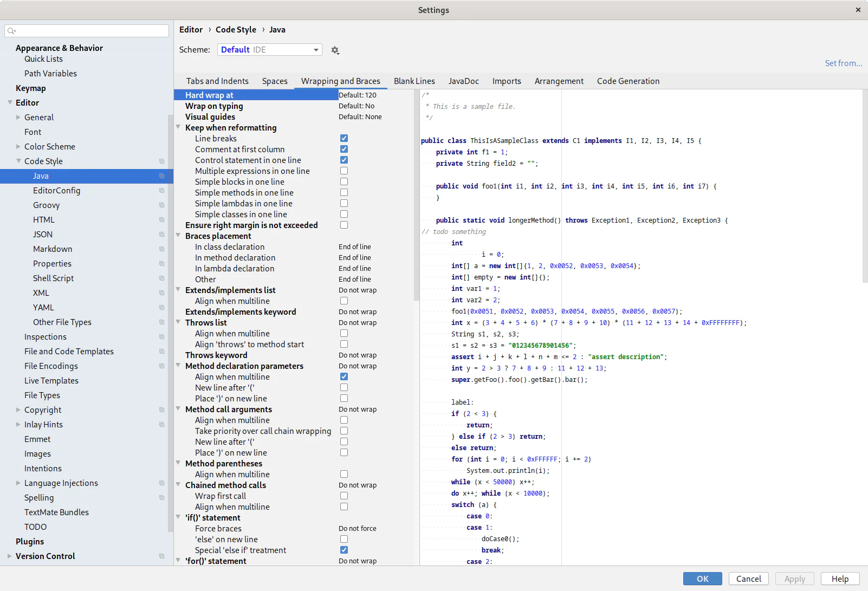Screen dimensions: 868x591
Task: Click the scheme settings gear icon
Action: [x=335, y=50]
